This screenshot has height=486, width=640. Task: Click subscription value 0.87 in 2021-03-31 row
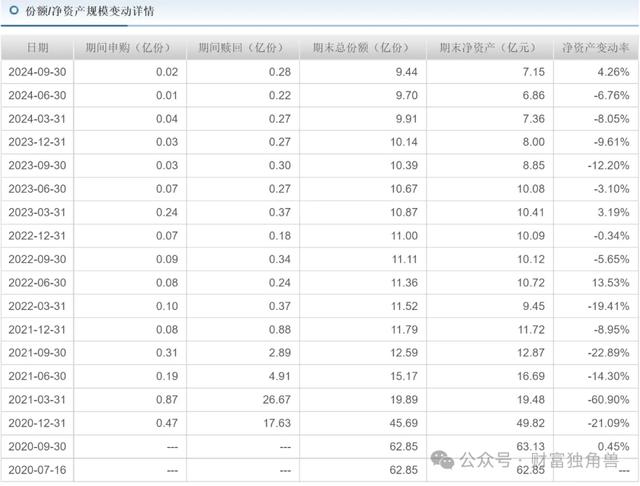point(167,399)
